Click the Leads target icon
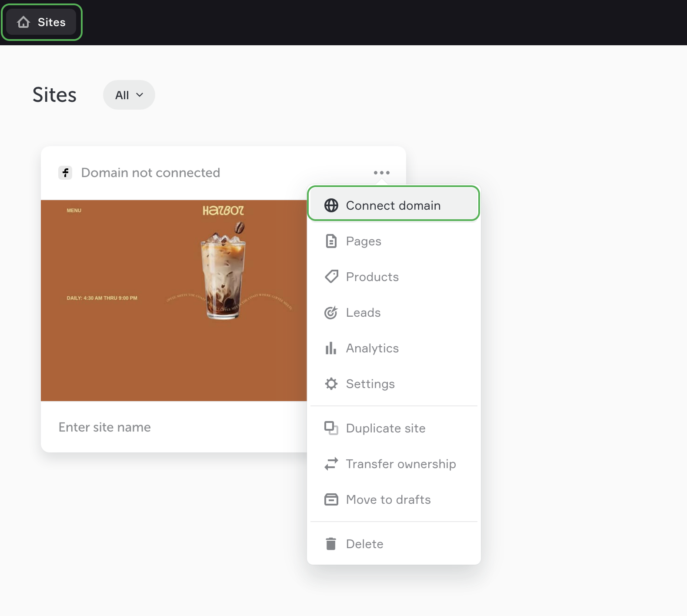The image size is (687, 616). coord(331,312)
